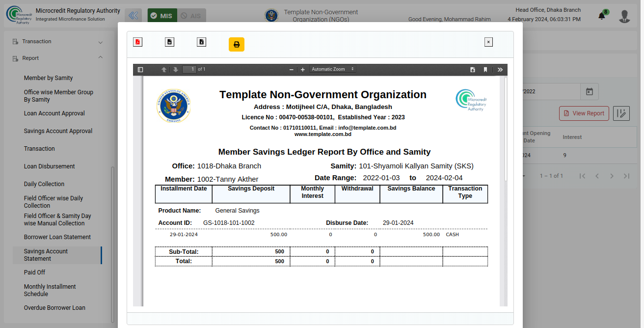Click the yellow print button

coord(237,45)
